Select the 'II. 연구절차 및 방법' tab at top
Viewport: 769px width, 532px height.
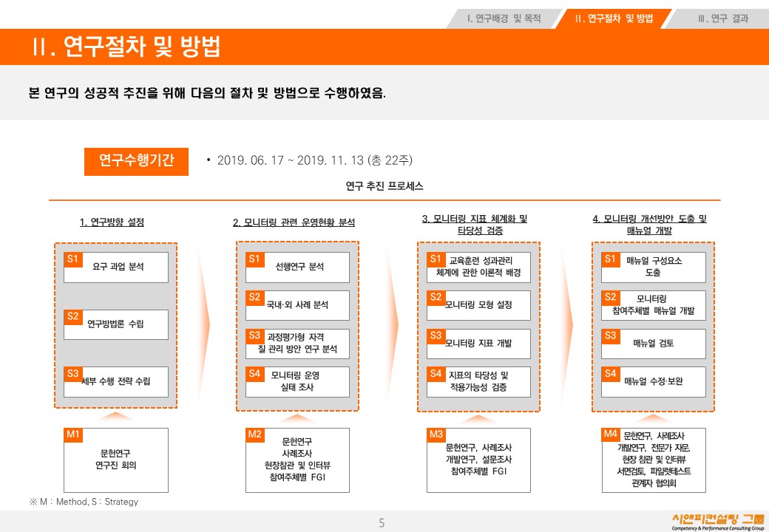click(614, 18)
